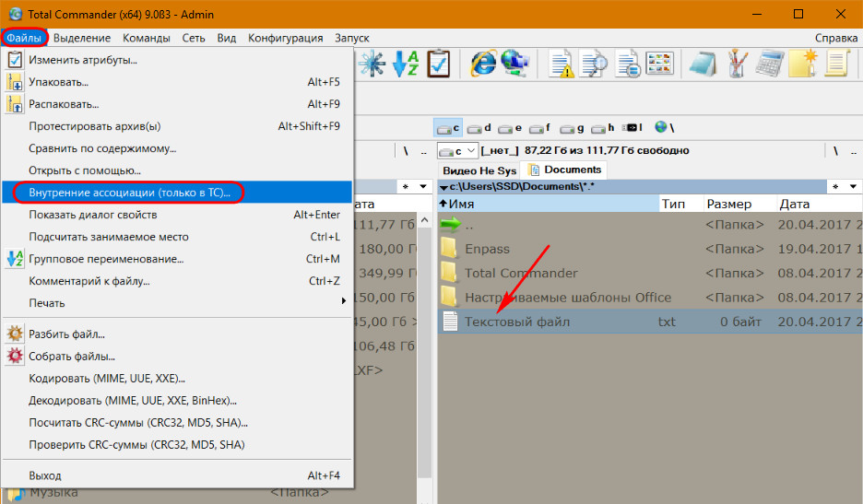Choose Изменить атрибуты menu item

[177, 60]
